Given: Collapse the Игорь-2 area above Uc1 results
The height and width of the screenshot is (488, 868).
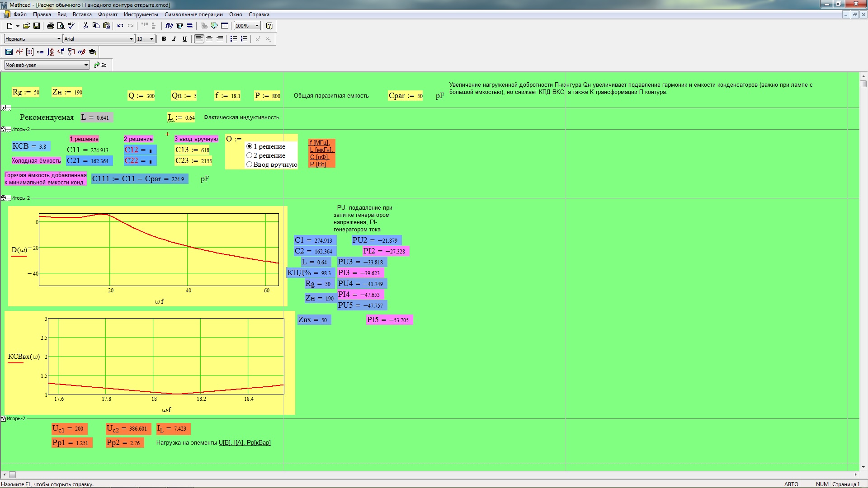Looking at the screenshot, I should pos(4,419).
